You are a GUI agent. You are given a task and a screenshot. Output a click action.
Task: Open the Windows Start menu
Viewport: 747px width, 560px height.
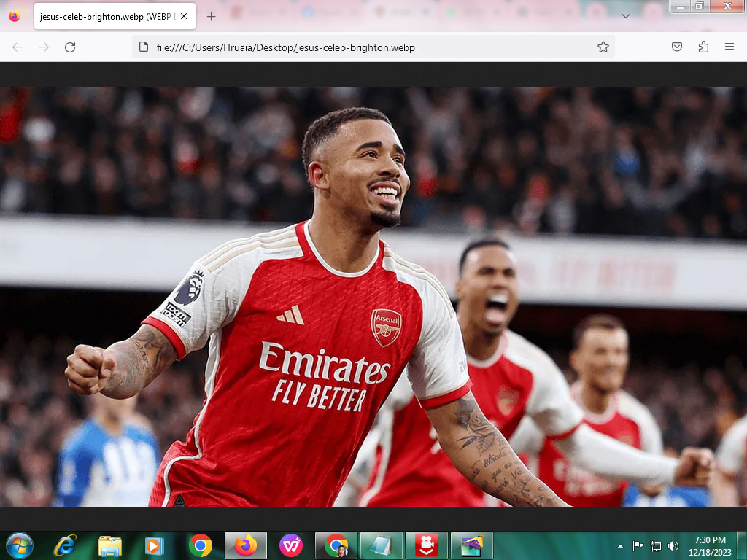19,545
